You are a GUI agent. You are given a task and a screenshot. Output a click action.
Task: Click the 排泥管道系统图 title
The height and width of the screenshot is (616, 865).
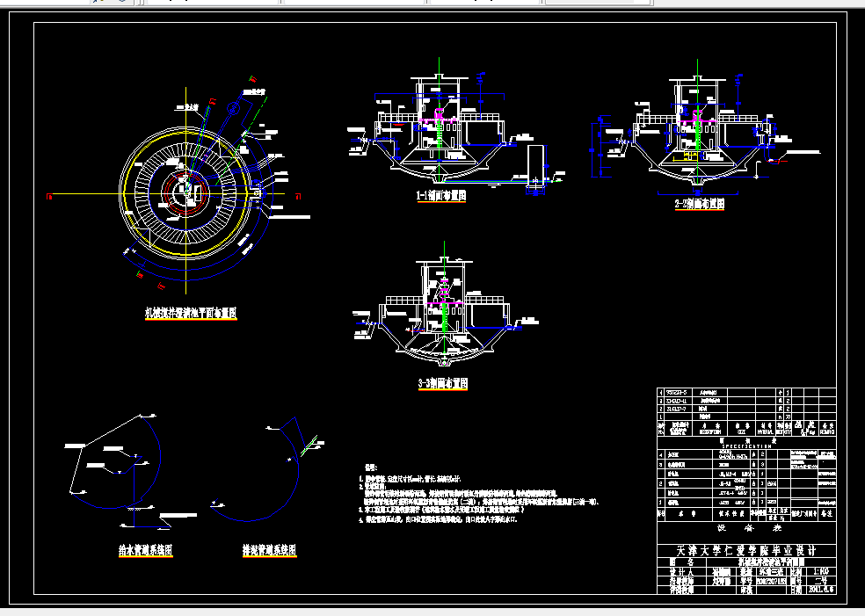[270, 550]
